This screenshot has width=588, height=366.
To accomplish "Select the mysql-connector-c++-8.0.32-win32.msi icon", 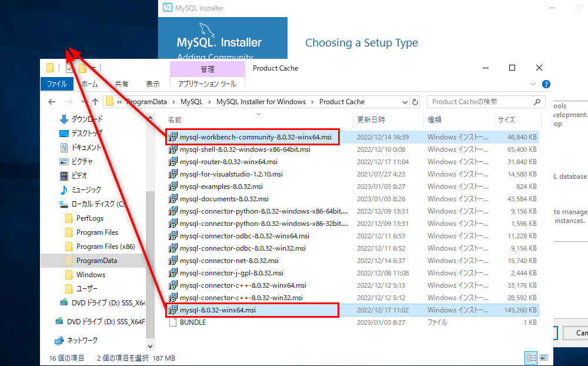I will click(173, 298).
